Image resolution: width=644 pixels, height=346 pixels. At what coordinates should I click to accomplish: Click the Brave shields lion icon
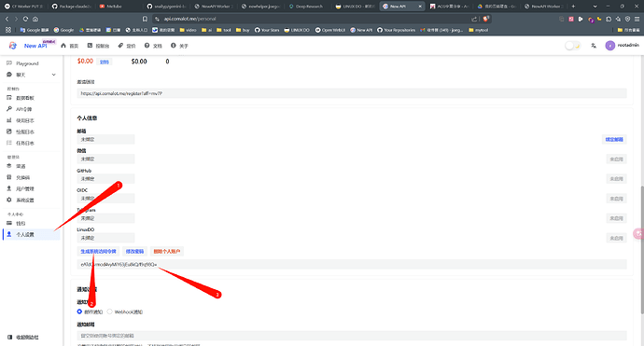(486, 19)
